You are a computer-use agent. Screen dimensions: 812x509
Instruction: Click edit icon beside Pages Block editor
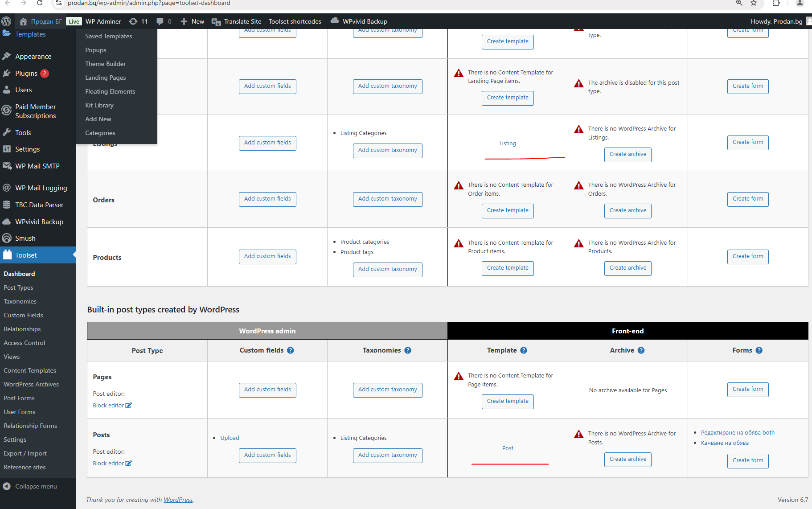coord(129,405)
